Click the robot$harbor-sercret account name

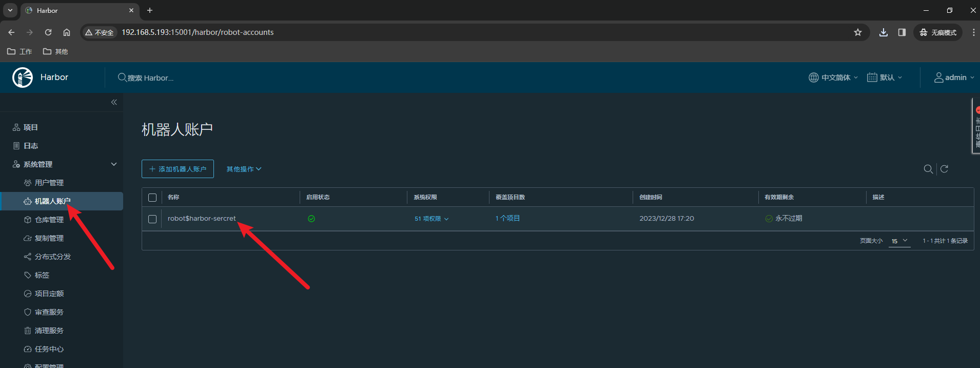click(x=202, y=218)
